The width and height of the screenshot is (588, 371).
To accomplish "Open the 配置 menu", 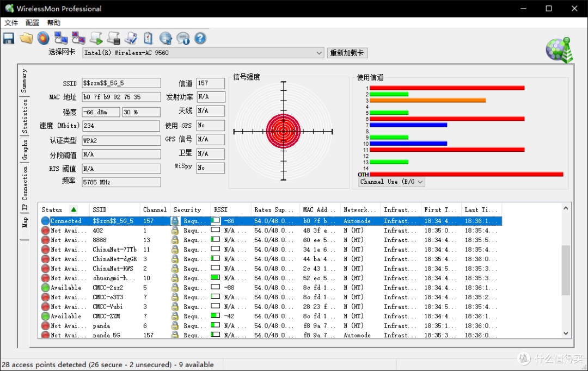I will [x=32, y=23].
